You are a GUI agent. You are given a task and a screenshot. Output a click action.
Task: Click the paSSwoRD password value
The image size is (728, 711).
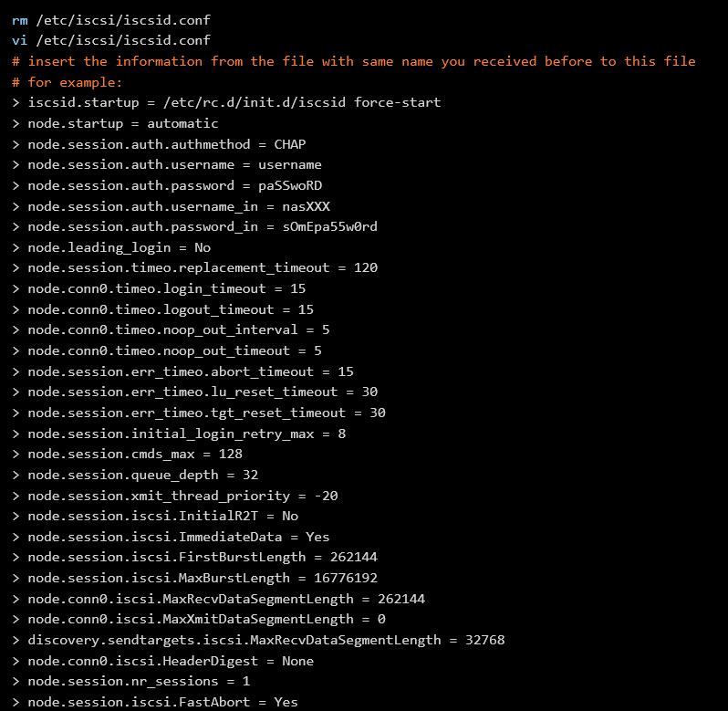coord(290,186)
